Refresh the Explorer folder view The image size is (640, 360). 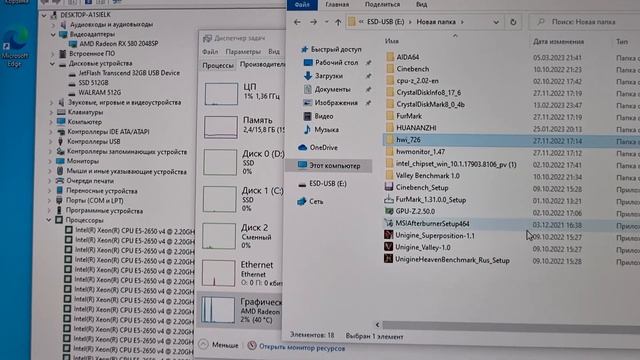coord(513,22)
